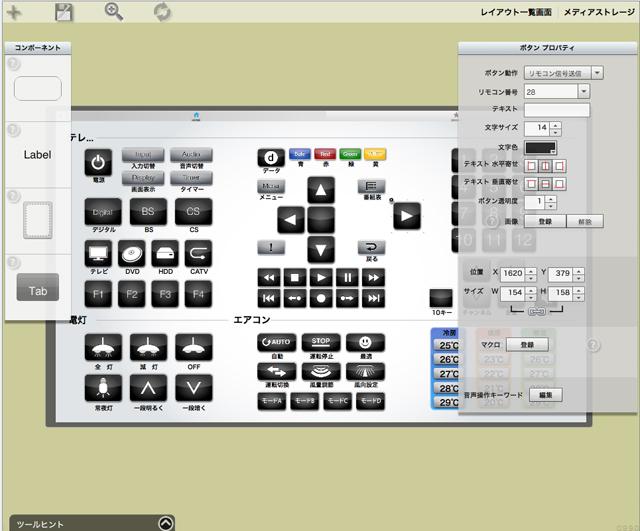
Task: Set text vertical alignment to top
Action: click(531, 184)
